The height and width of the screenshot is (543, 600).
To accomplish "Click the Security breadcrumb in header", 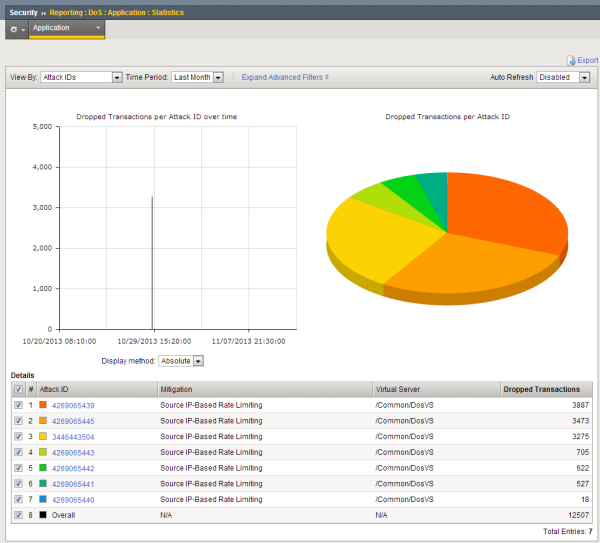I will click(23, 12).
